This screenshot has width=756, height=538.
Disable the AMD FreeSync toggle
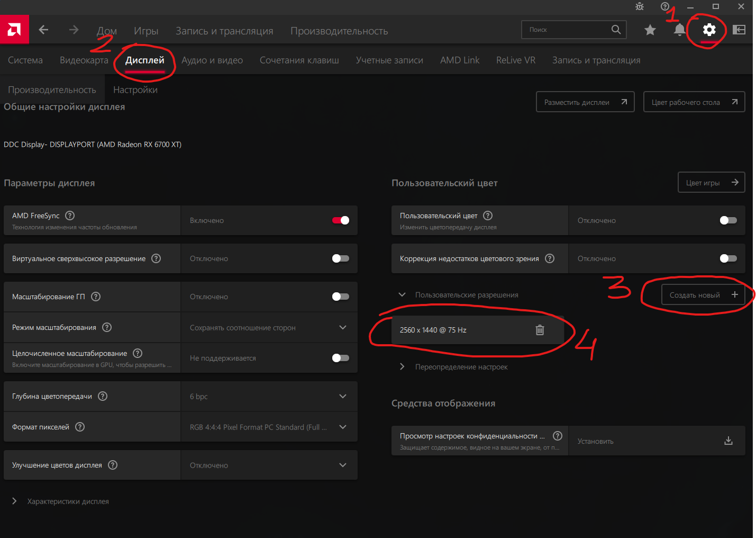(x=341, y=220)
